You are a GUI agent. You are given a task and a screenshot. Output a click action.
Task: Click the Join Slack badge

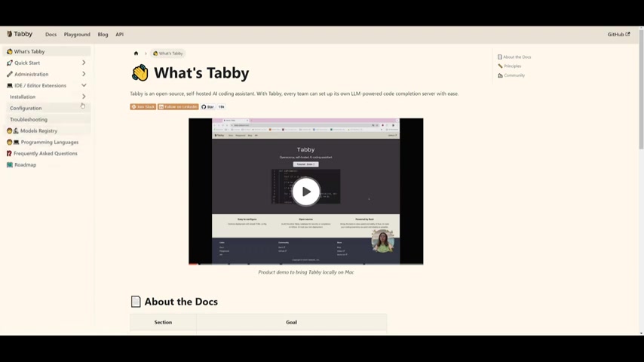pos(143,107)
